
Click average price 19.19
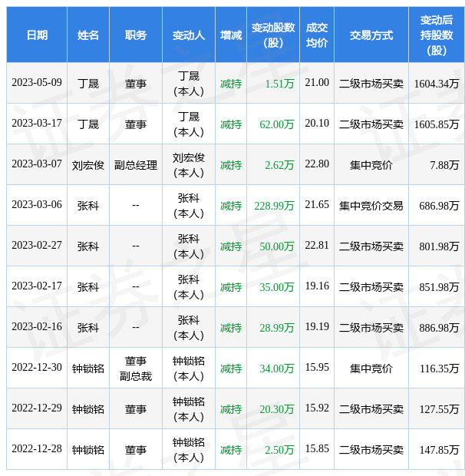tap(317, 326)
